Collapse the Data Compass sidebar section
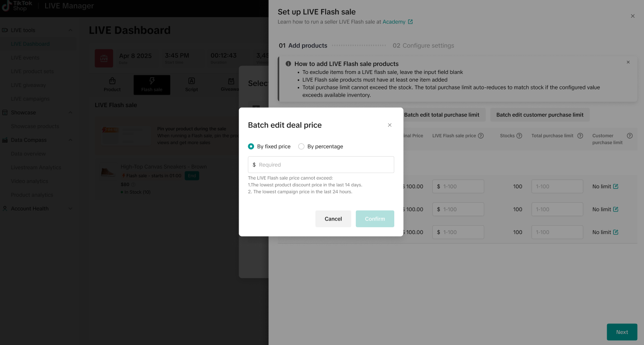This screenshot has width=644, height=345. coord(71,140)
